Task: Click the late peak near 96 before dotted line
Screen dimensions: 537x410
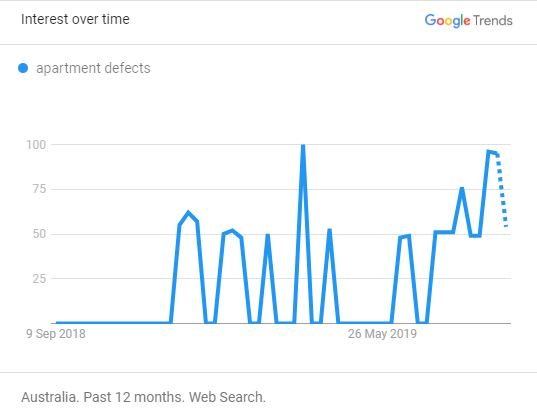Action: [489, 152]
